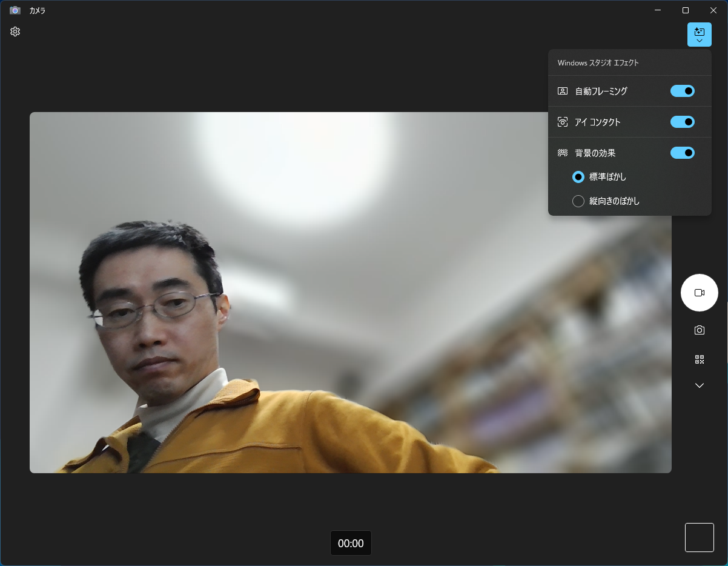Click the chevron on the Studio Effects button
Viewport: 728px width, 566px height.
(700, 41)
